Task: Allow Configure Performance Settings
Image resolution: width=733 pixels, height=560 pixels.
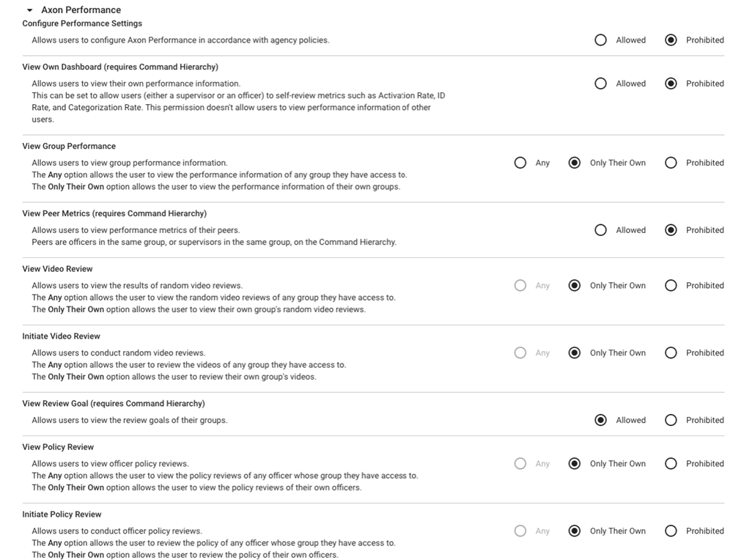Action: [x=601, y=40]
